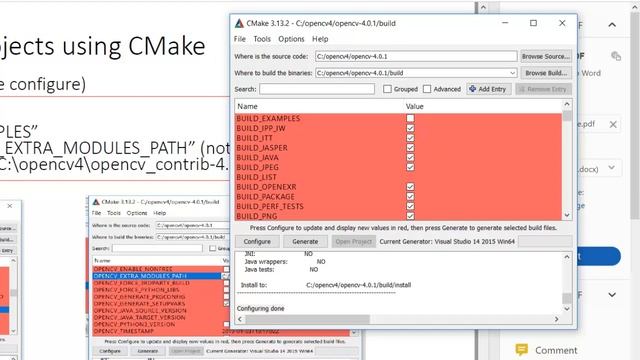The image size is (640, 360).
Task: Open the Options menu in CMake
Action: pos(291,39)
